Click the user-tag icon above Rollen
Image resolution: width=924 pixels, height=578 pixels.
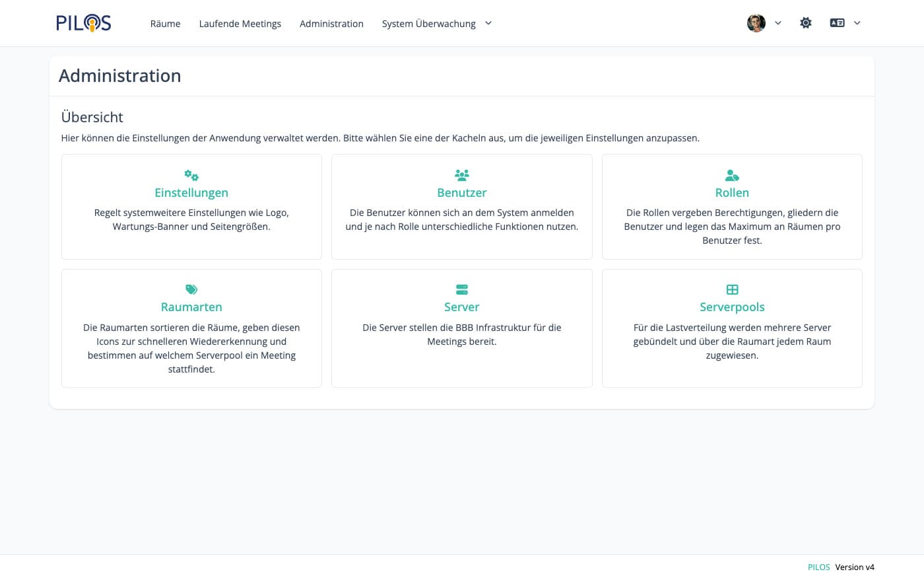[x=732, y=175]
